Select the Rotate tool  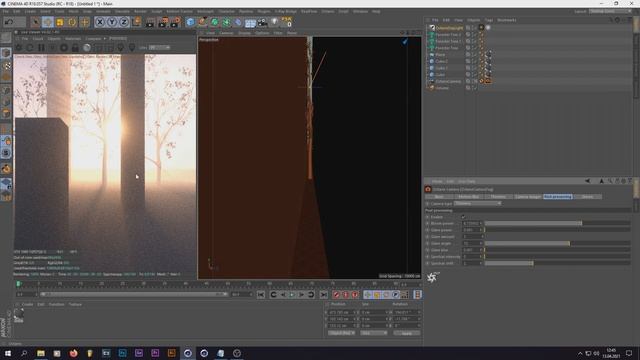[x=72, y=22]
